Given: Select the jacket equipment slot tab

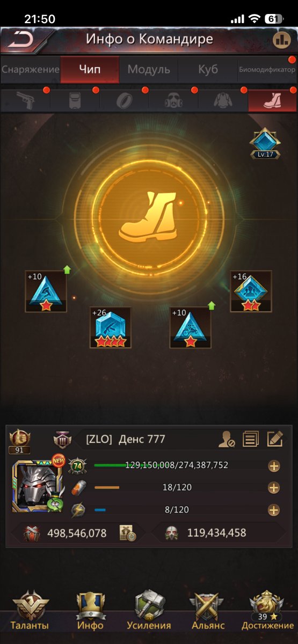Looking at the screenshot, I should click(222, 100).
